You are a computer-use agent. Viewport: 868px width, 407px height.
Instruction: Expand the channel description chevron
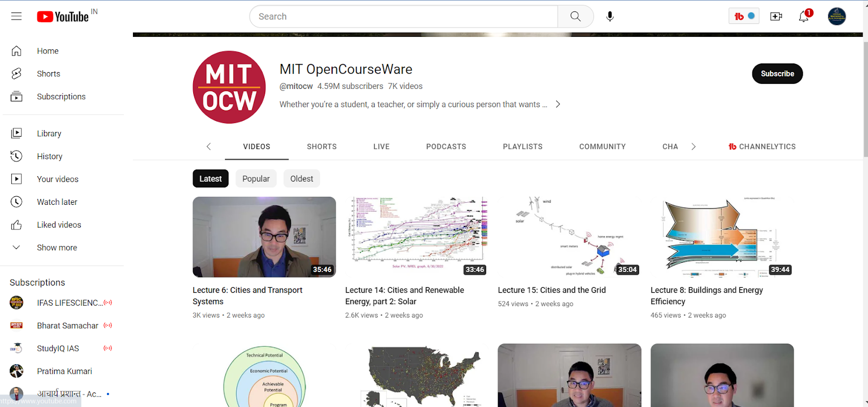(x=558, y=104)
